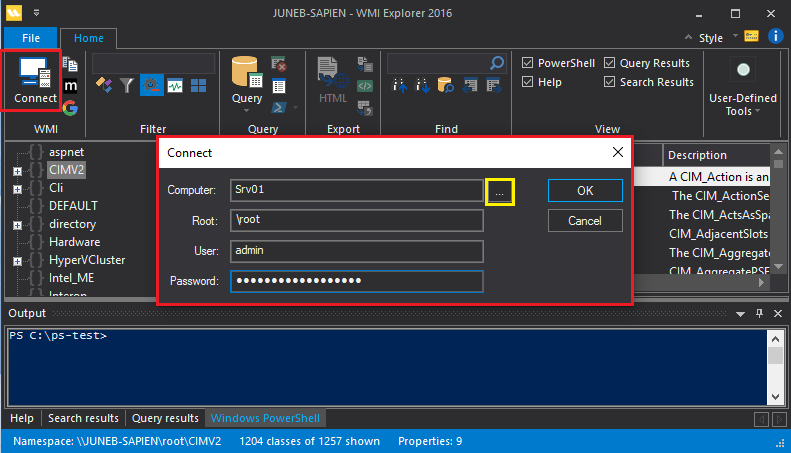Click the Filter text box in the ribbon
The image size is (791, 453).
coord(153,64)
